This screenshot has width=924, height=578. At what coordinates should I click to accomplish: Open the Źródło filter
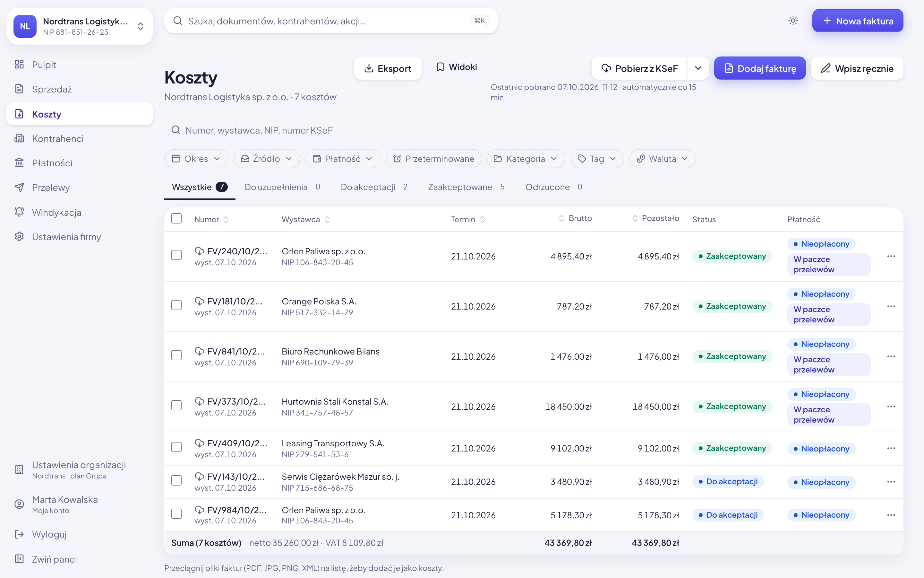(x=267, y=159)
